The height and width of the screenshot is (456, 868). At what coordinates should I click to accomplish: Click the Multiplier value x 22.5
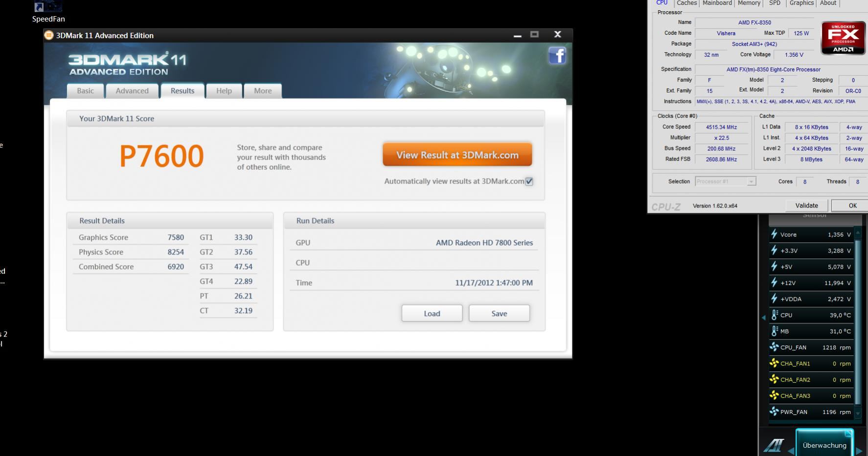point(721,138)
